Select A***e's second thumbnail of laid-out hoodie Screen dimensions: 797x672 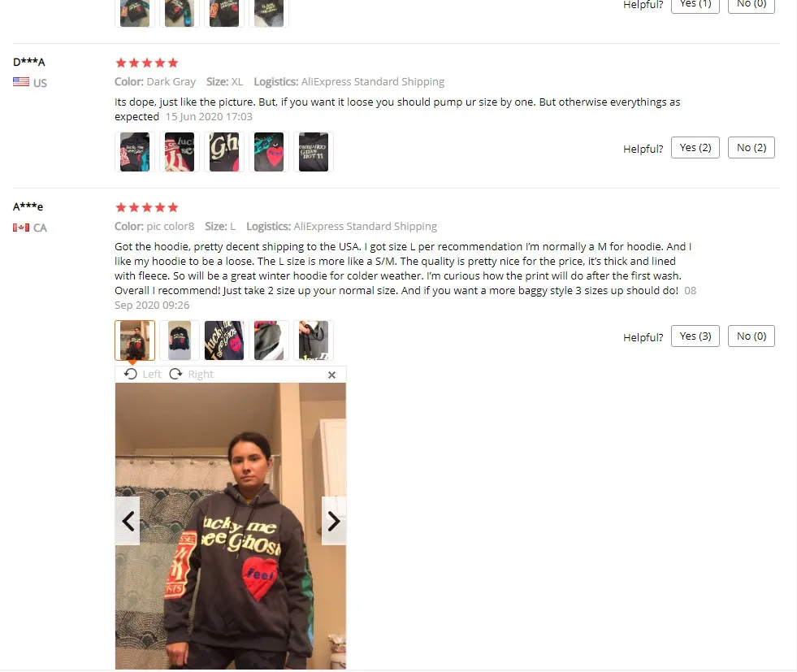coord(180,340)
